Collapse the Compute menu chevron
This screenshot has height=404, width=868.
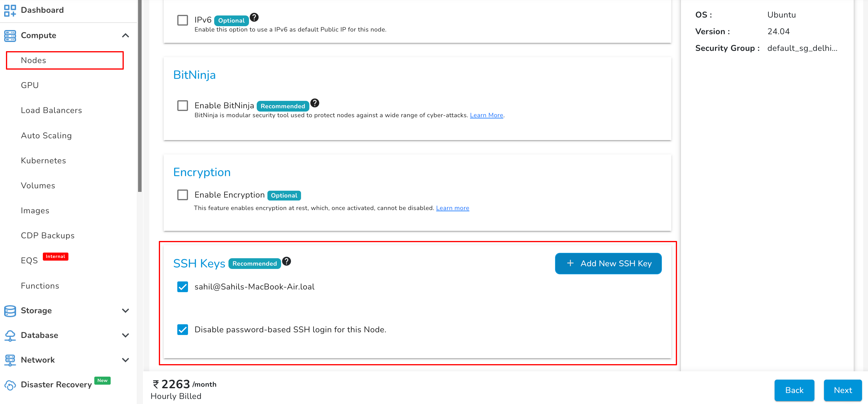tap(125, 35)
